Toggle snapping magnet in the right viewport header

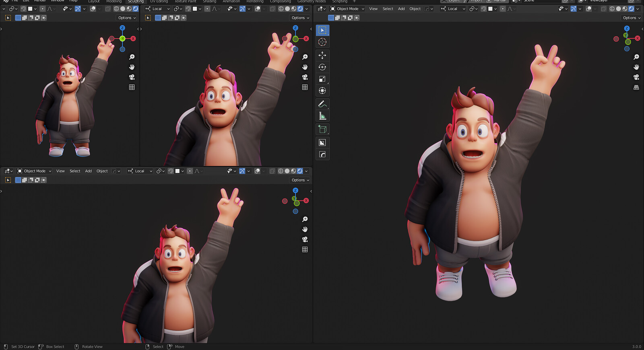coord(483,9)
